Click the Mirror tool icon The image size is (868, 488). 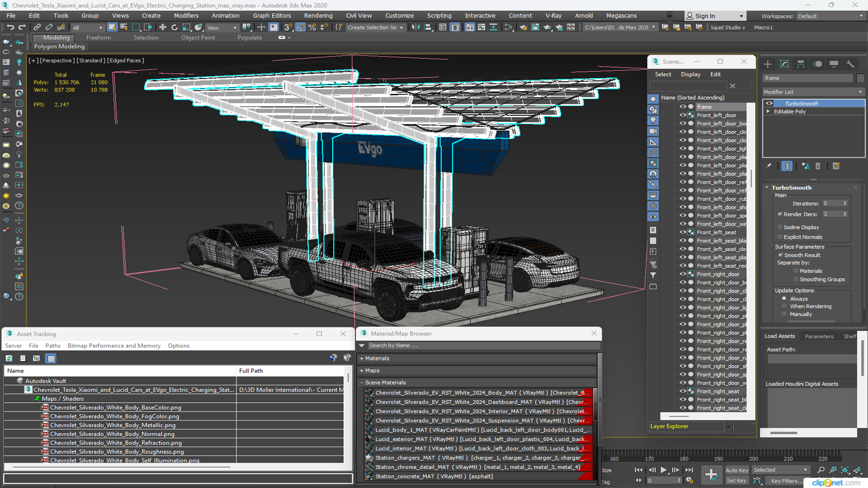pyautogui.click(x=415, y=28)
